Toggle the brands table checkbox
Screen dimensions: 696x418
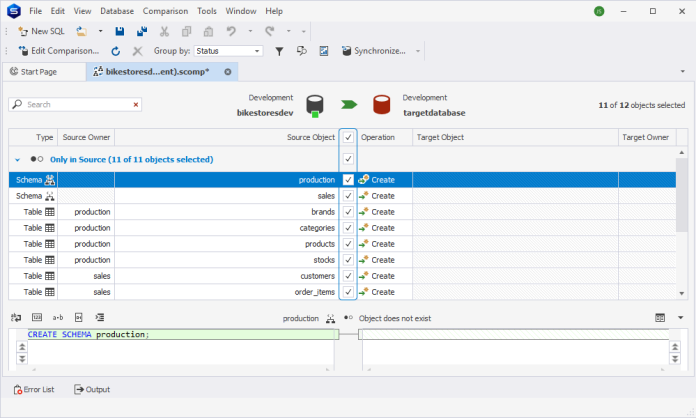click(x=348, y=212)
